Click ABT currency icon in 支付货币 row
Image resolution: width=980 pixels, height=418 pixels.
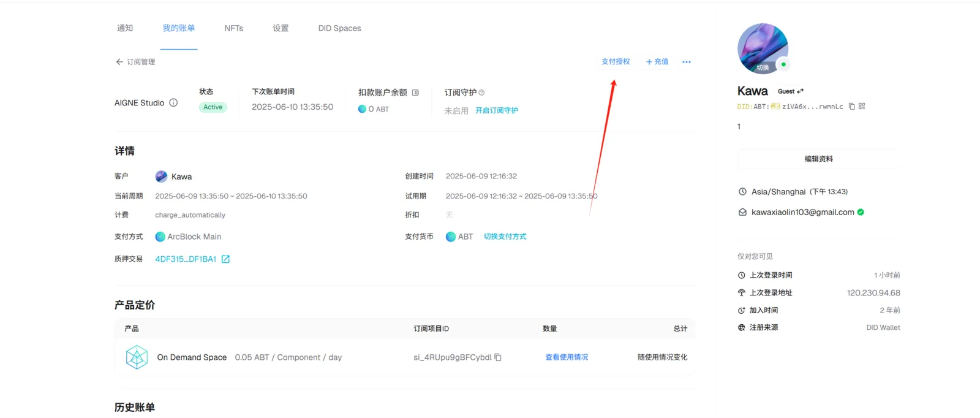click(x=451, y=237)
